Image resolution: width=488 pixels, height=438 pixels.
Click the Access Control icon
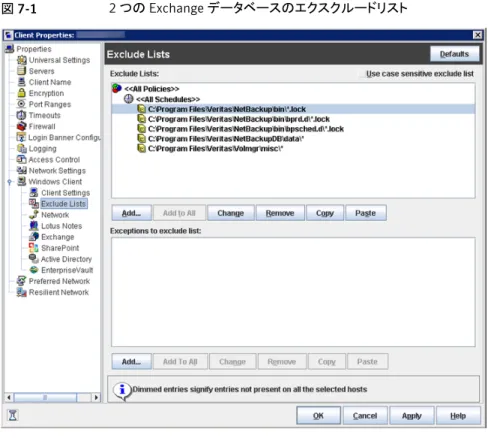22,159
